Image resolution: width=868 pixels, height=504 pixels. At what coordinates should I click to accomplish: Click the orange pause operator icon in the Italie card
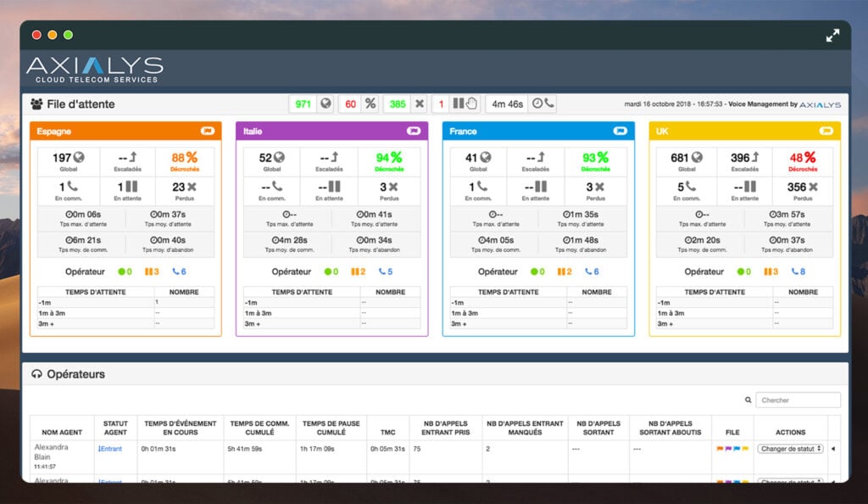[x=355, y=272]
